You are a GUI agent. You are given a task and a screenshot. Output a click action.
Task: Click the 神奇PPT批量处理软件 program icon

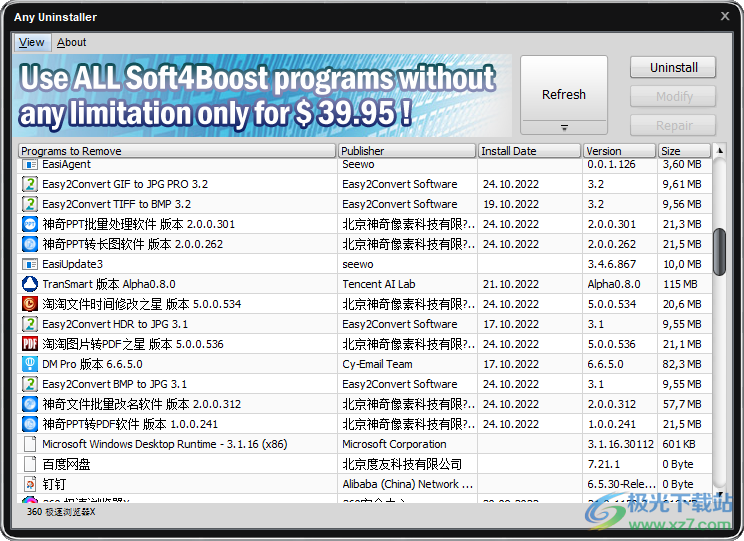[x=30, y=224]
